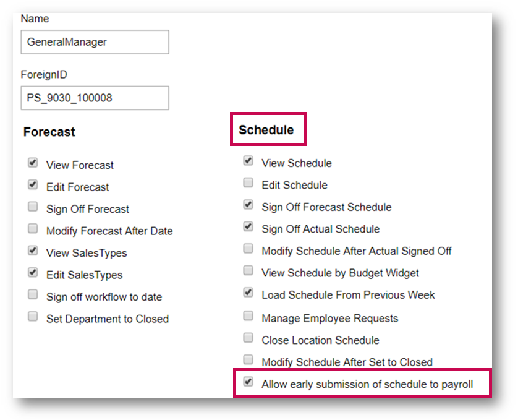Enable the Close Location Schedule checkbox
518x420 pixels.
pyautogui.click(x=248, y=338)
